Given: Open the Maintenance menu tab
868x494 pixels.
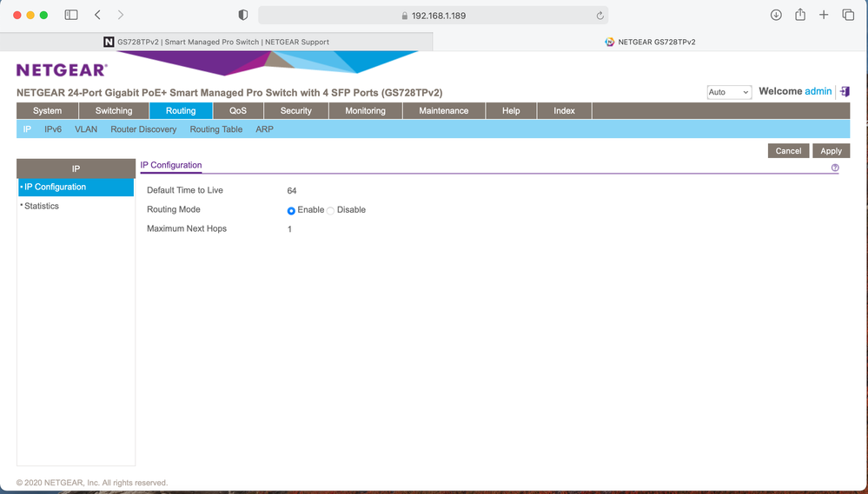Looking at the screenshot, I should click(x=443, y=110).
